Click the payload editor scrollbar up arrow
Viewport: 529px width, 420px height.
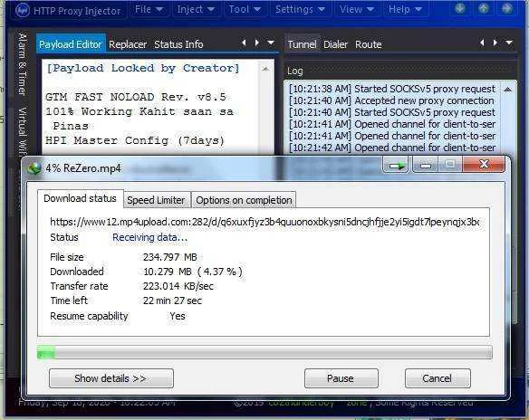[x=265, y=69]
